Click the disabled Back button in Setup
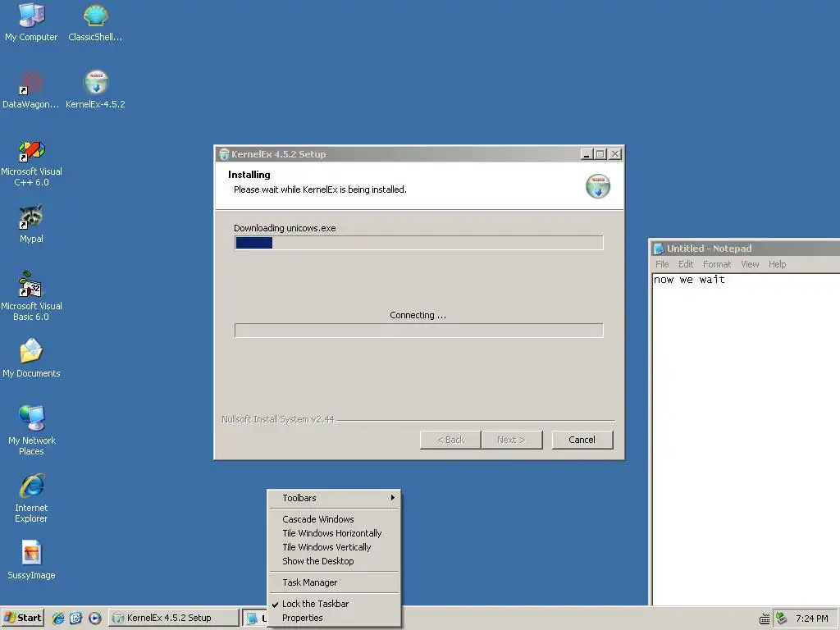The width and height of the screenshot is (840, 630). 450,440
